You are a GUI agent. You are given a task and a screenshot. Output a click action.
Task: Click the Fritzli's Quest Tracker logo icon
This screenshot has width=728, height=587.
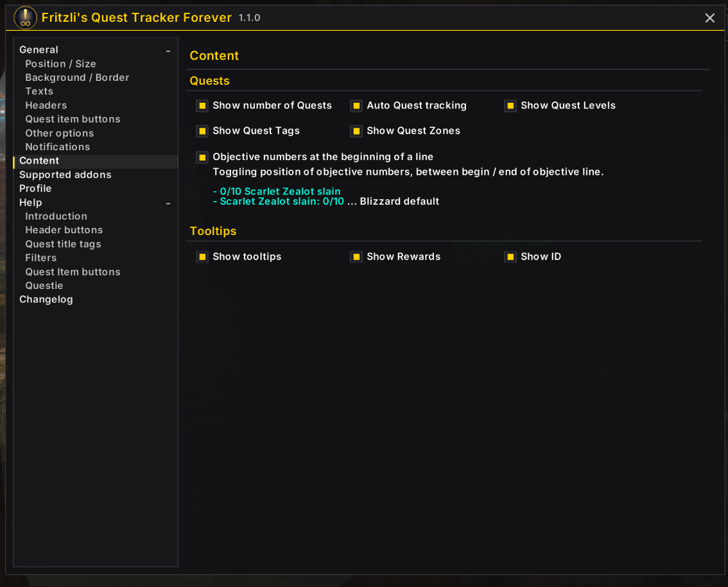point(25,17)
